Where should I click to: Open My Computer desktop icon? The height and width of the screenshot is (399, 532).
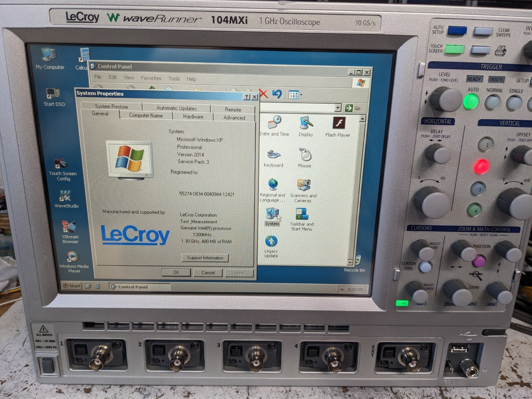pos(50,59)
